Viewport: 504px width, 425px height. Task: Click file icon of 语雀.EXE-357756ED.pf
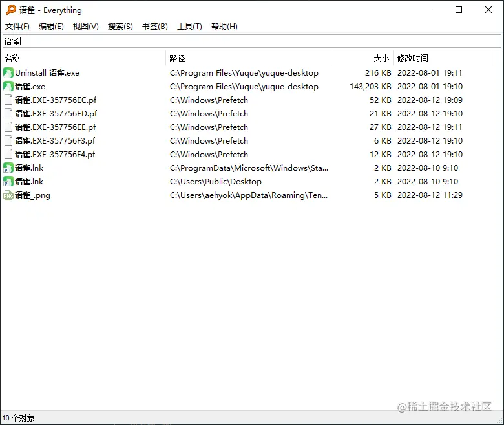coord(8,114)
